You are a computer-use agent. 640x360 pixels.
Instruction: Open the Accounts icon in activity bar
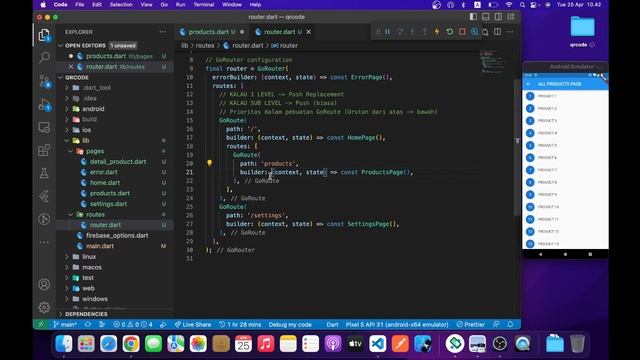[x=44, y=284]
